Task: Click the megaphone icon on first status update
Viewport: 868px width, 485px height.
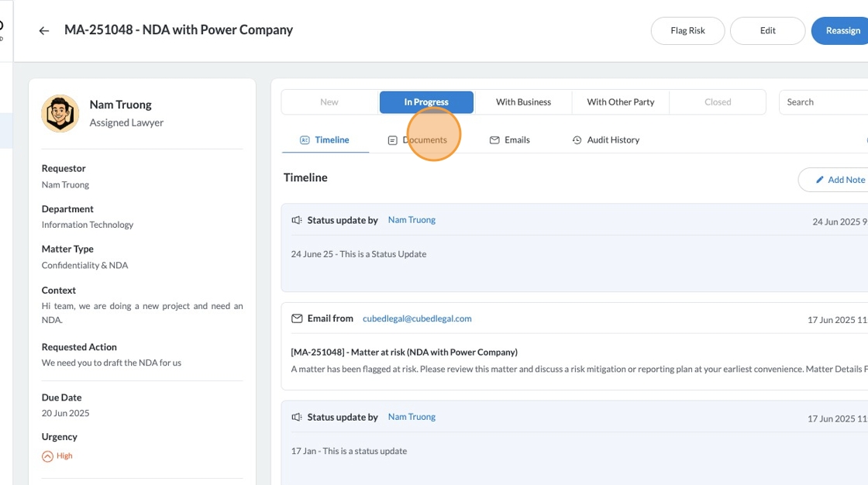Action: point(296,220)
